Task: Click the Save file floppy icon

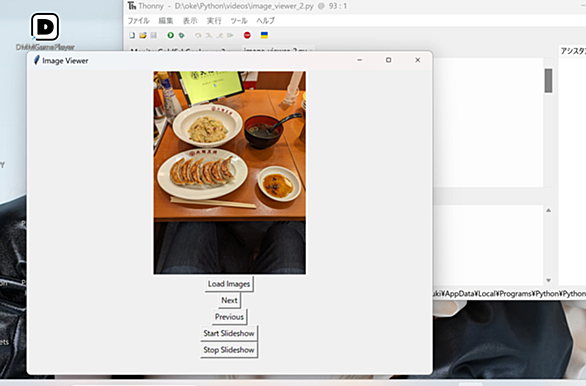Action: coord(153,35)
